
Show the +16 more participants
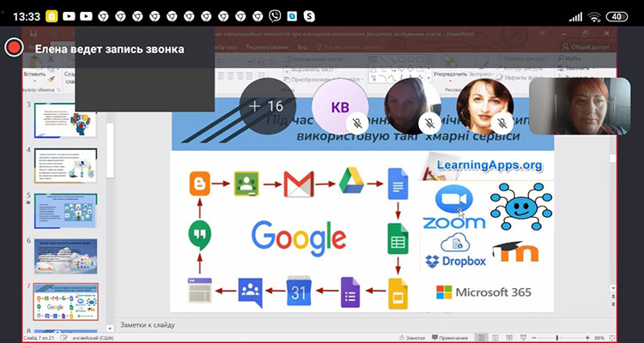(268, 106)
